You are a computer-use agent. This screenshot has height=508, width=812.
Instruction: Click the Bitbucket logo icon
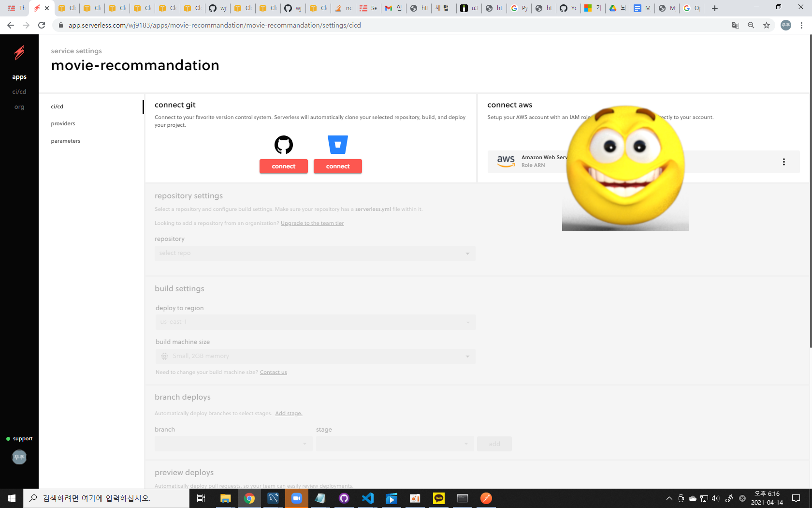(x=338, y=145)
